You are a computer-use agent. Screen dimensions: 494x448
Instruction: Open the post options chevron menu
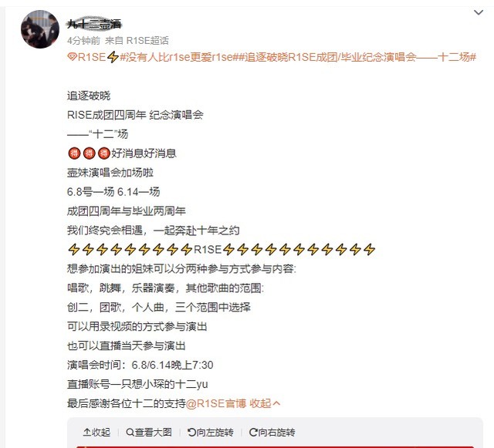(479, 12)
